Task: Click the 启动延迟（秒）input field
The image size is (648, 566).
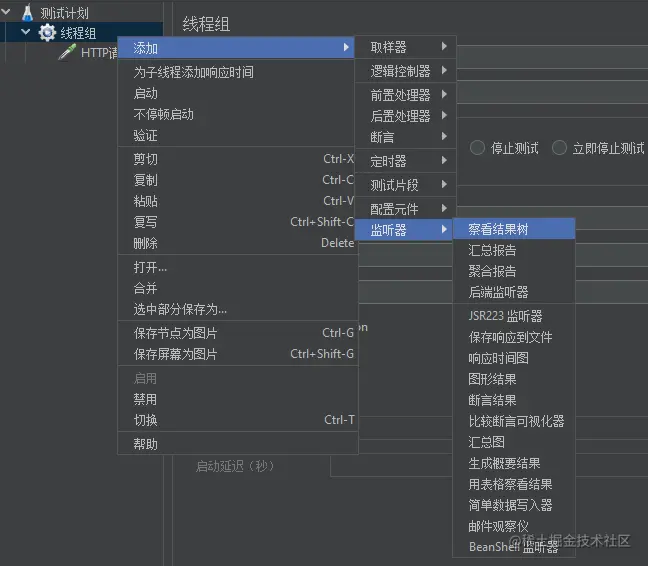Action: point(391,466)
